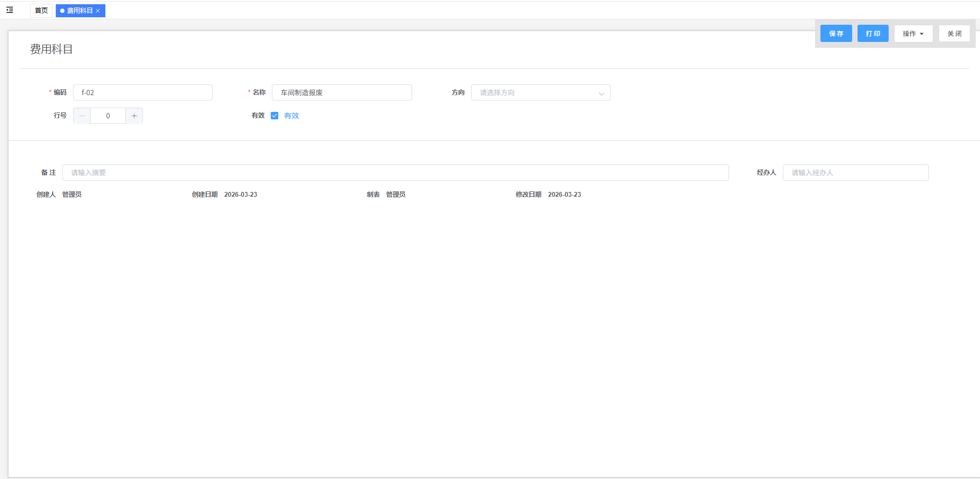Screen dimensions: 980x479
Task: Toggle the sidebar menu collapse icon
Action: click(10, 10)
